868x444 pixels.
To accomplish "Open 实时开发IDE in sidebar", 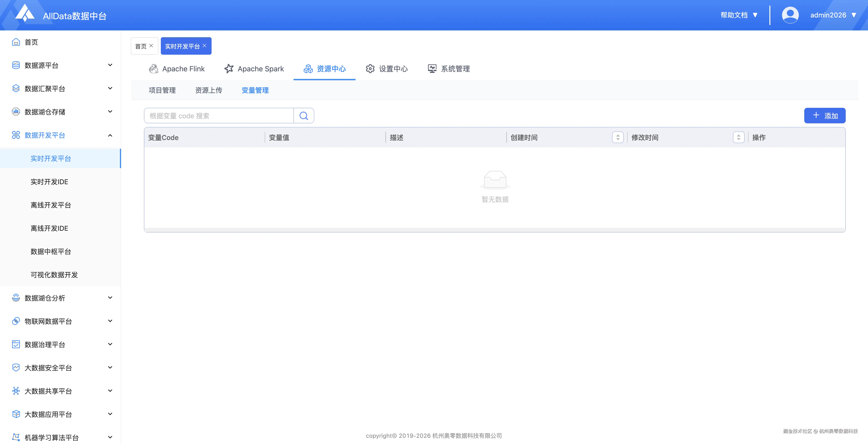I will tap(60, 182).
